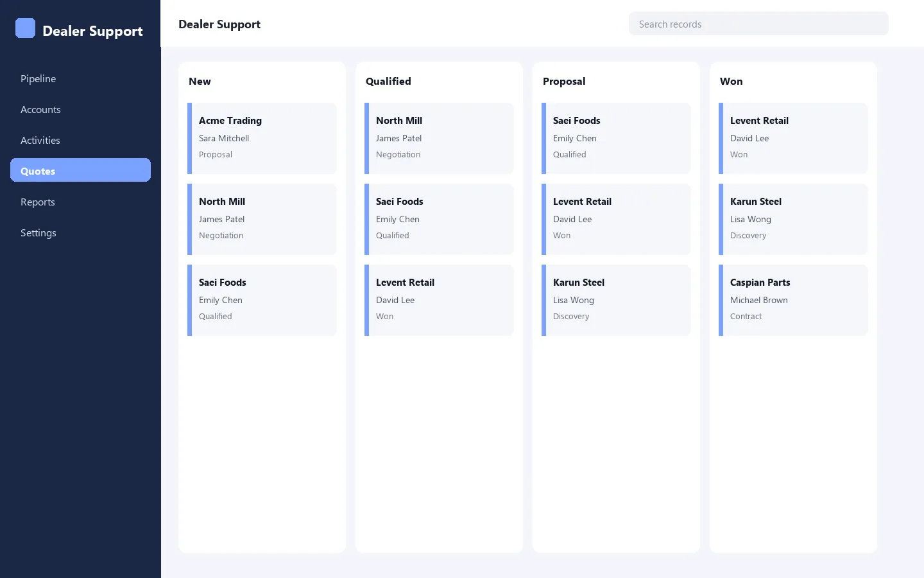Click Sara Mitchell contact name
The height and width of the screenshot is (578, 924).
point(224,138)
